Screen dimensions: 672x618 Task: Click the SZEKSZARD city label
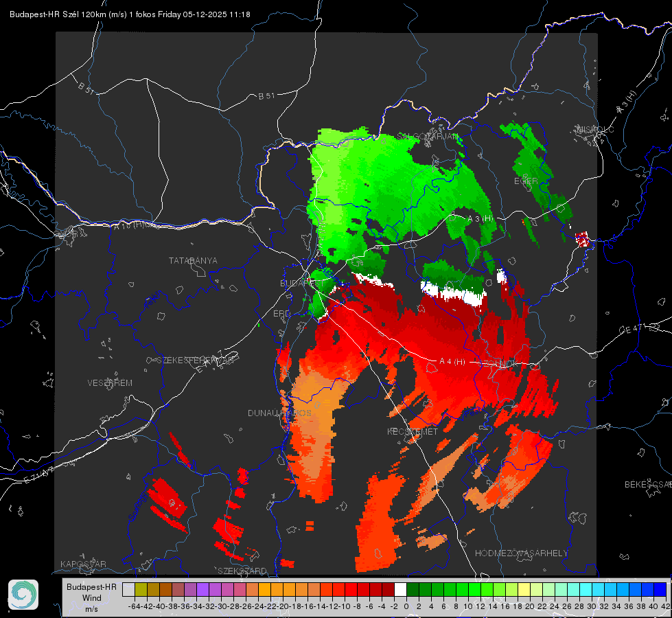pyautogui.click(x=242, y=571)
